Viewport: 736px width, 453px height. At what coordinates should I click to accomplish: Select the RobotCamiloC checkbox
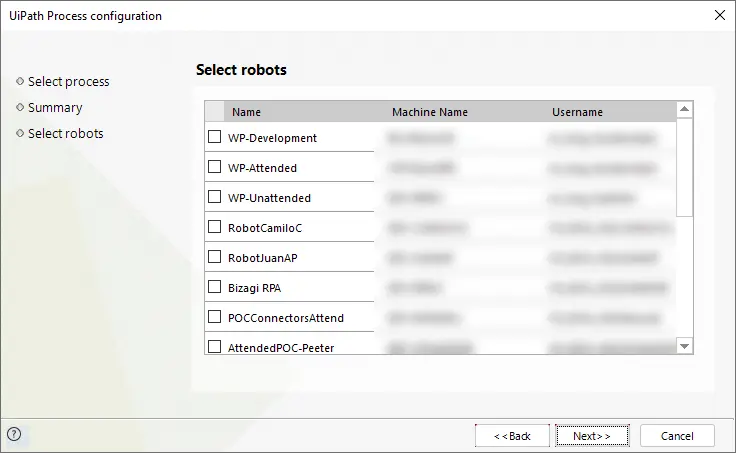tap(215, 227)
